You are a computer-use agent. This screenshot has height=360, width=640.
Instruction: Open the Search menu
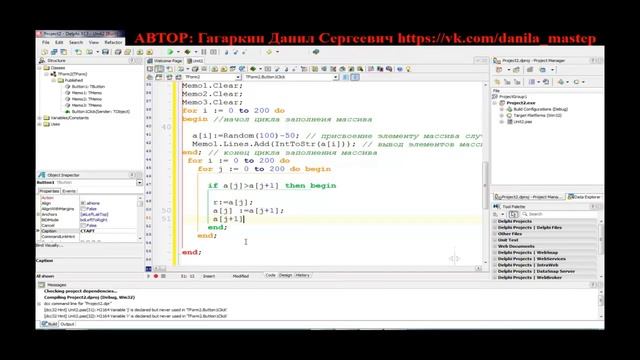76,42
